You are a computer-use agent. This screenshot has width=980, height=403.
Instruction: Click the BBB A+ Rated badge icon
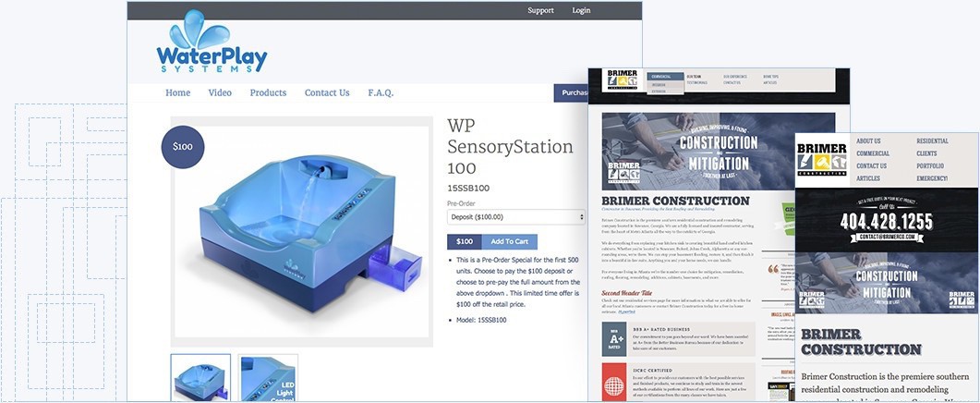[616, 338]
